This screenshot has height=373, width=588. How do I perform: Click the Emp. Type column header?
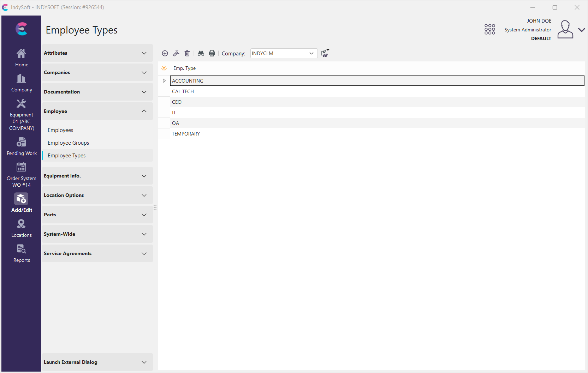click(185, 68)
